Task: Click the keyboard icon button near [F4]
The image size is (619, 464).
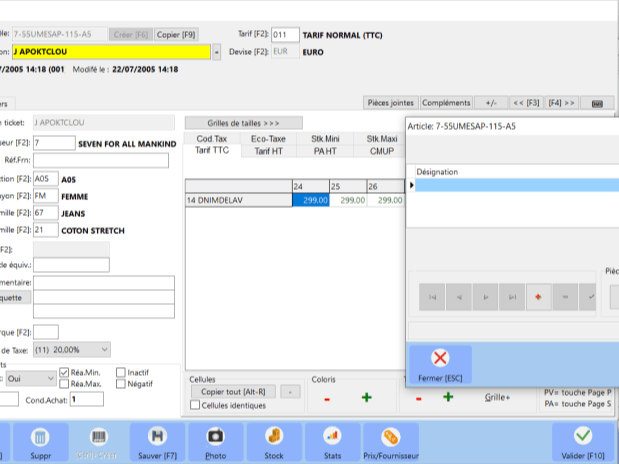Action: point(597,103)
